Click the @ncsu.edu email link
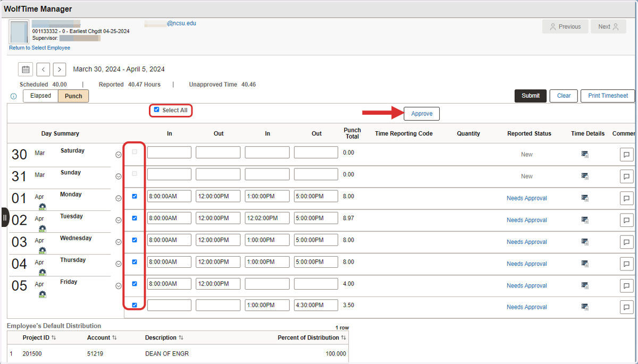Image resolution: width=638 pixels, height=364 pixels. (x=181, y=23)
